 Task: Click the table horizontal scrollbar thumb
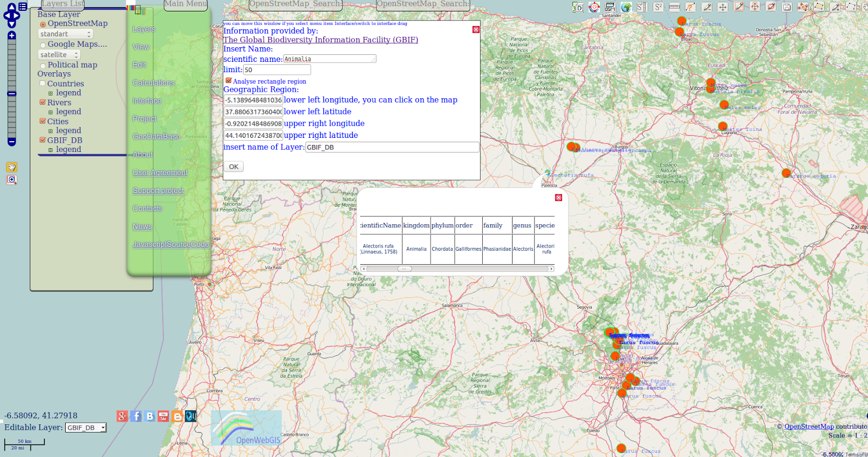[405, 269]
